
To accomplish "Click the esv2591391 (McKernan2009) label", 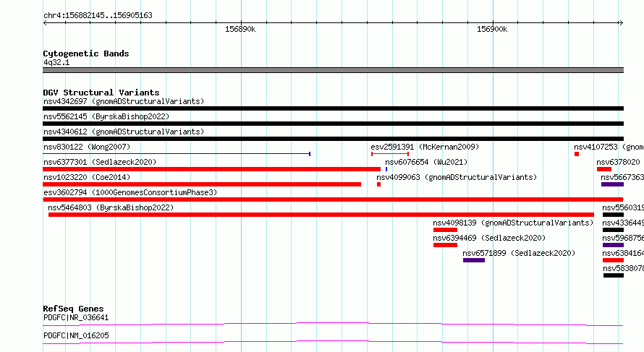I will [x=425, y=147].
